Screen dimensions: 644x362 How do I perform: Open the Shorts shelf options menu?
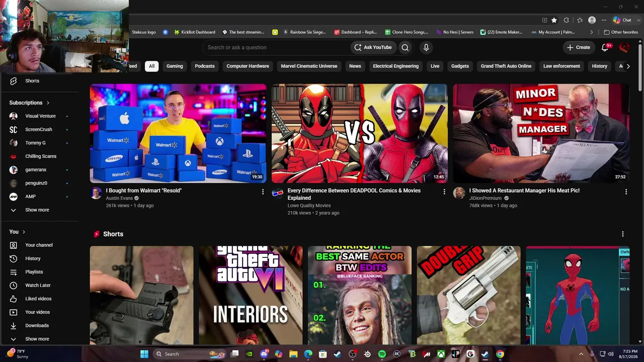[x=623, y=234]
